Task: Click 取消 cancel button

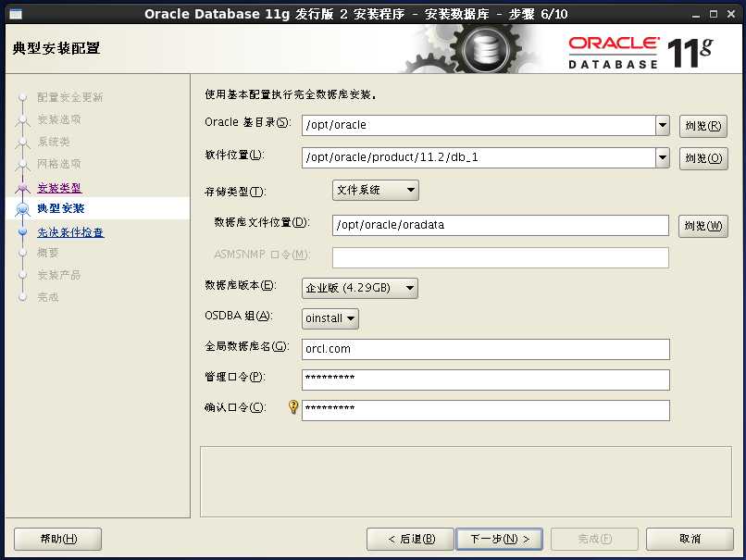Action: [x=690, y=539]
